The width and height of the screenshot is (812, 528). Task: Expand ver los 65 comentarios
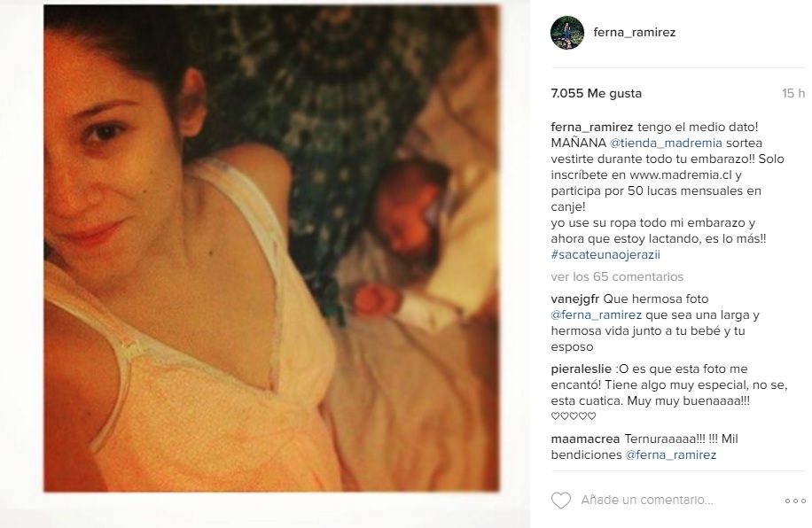(x=617, y=276)
